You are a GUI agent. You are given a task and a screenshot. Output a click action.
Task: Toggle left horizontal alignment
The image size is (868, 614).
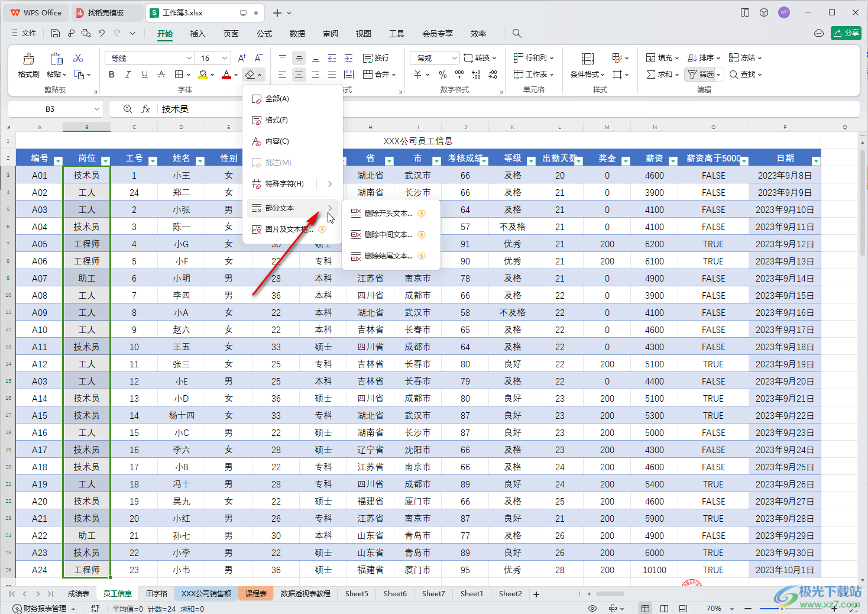282,75
